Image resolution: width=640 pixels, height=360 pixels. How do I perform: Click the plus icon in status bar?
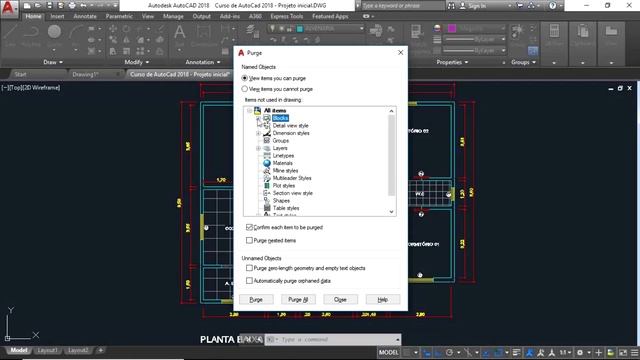598,352
